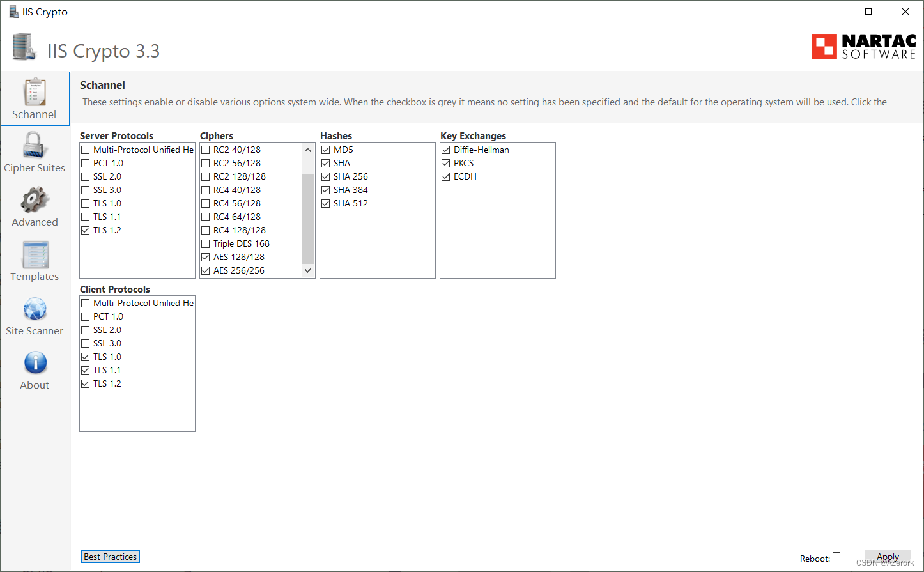
Task: Uncheck Client Protocols TLS 1.2
Action: point(86,383)
